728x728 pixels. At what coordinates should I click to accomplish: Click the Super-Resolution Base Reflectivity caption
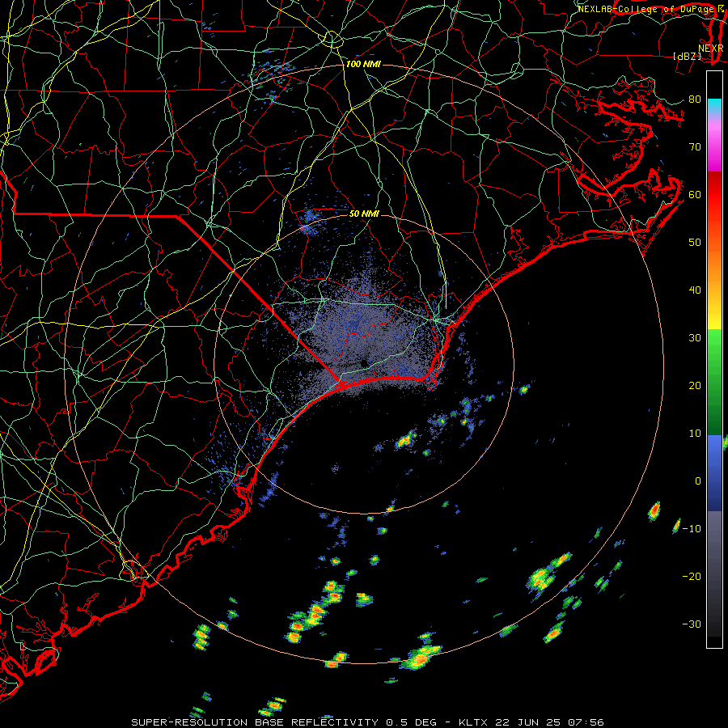tap(284, 722)
